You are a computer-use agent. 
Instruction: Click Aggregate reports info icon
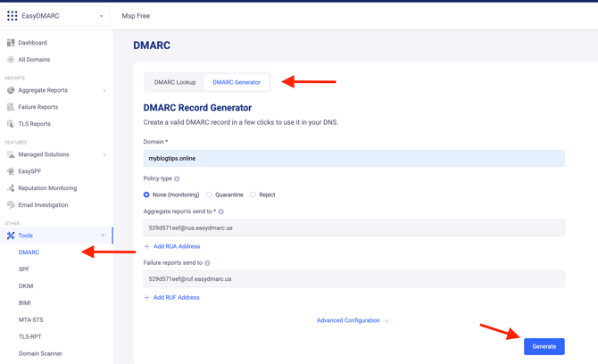click(220, 211)
